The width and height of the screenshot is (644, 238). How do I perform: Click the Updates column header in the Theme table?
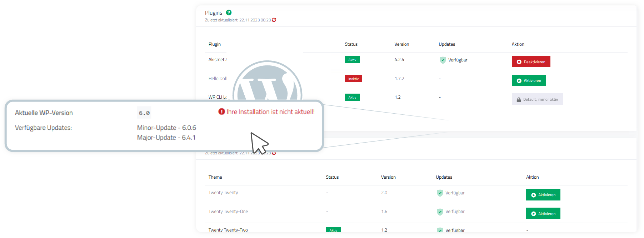[444, 177]
